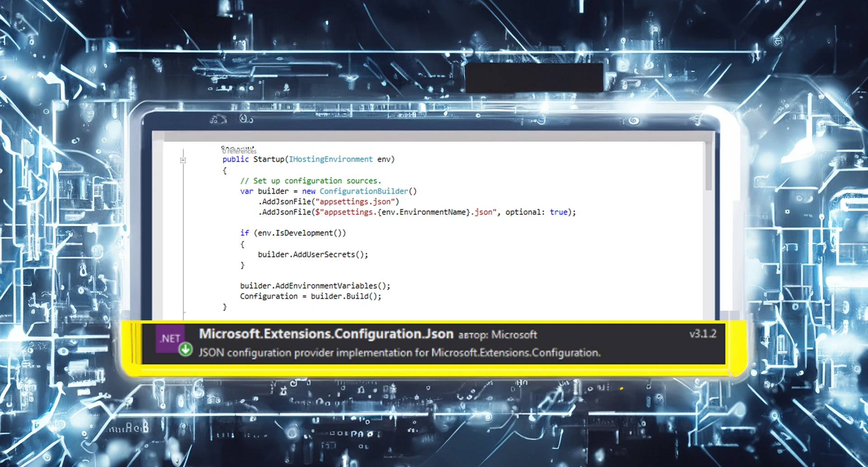
Task: Click the green download arrow badge
Action: tap(185, 350)
